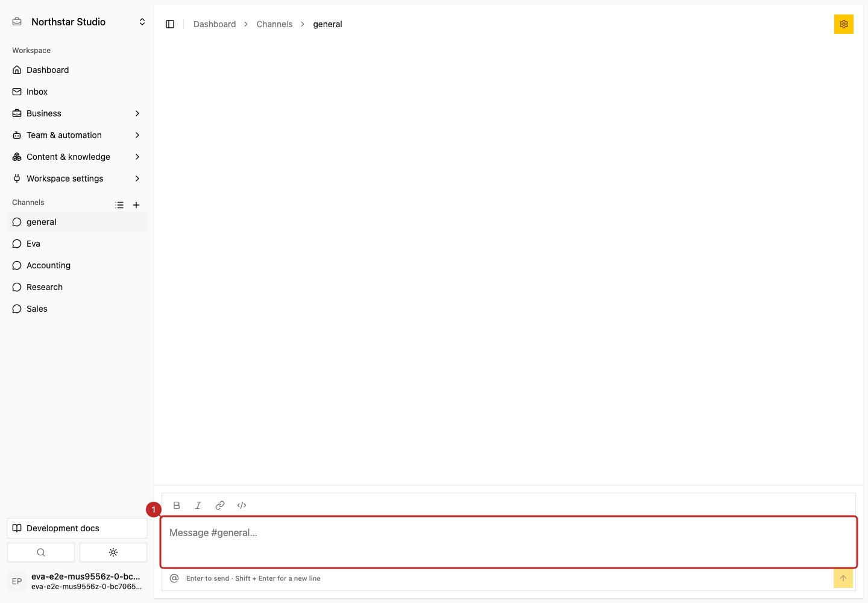Select the general channel

click(x=77, y=222)
